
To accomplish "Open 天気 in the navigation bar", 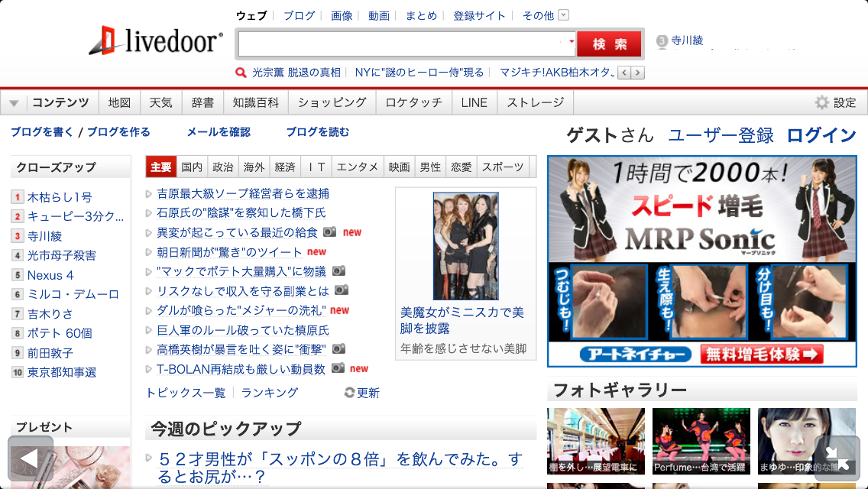I will (161, 102).
